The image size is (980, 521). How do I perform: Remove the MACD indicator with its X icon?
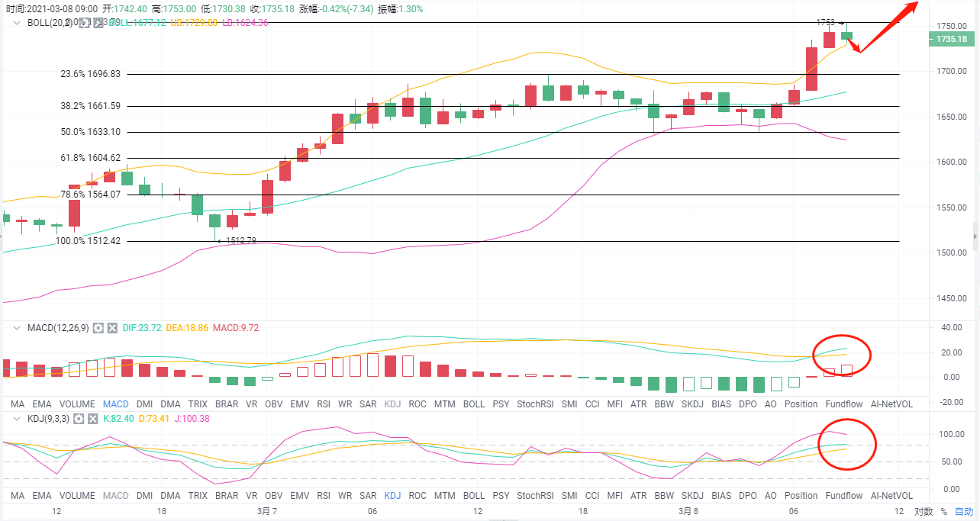112,328
